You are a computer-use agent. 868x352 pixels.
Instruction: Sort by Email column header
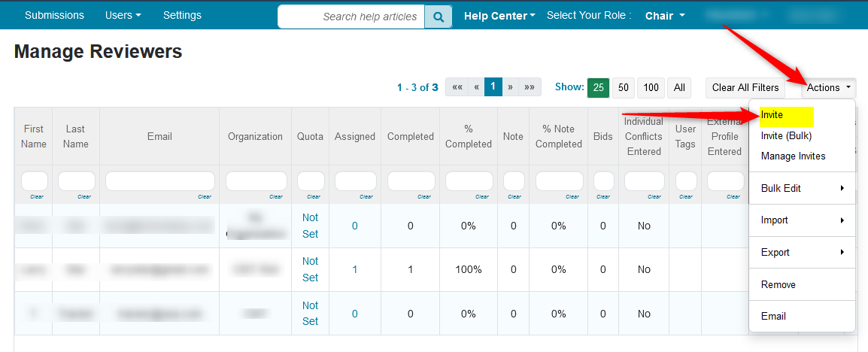(x=159, y=136)
